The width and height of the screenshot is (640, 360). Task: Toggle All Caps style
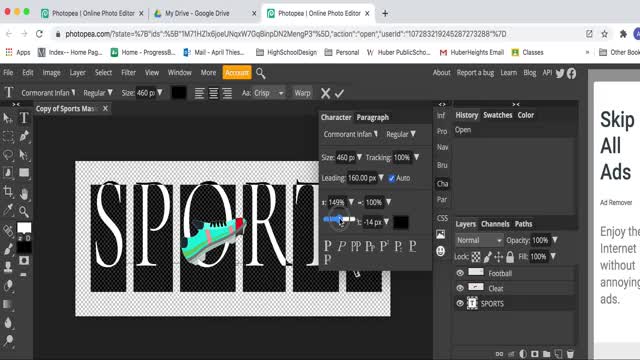[x=356, y=246]
